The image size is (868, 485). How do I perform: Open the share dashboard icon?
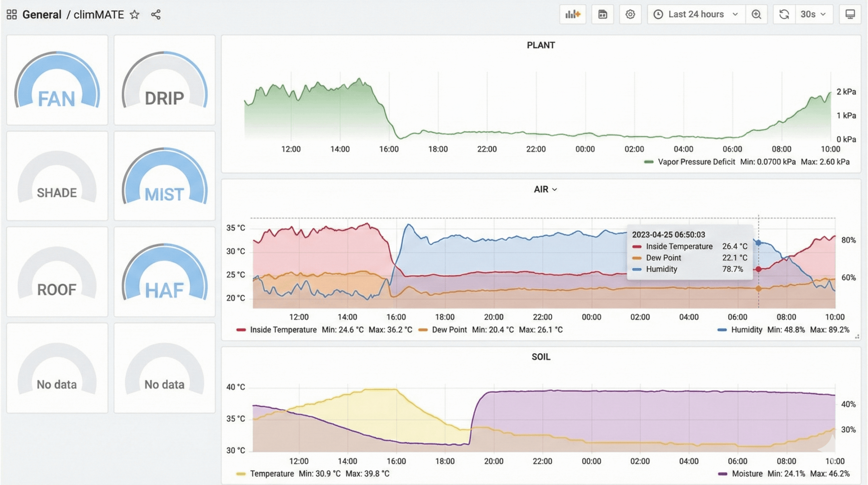(156, 14)
